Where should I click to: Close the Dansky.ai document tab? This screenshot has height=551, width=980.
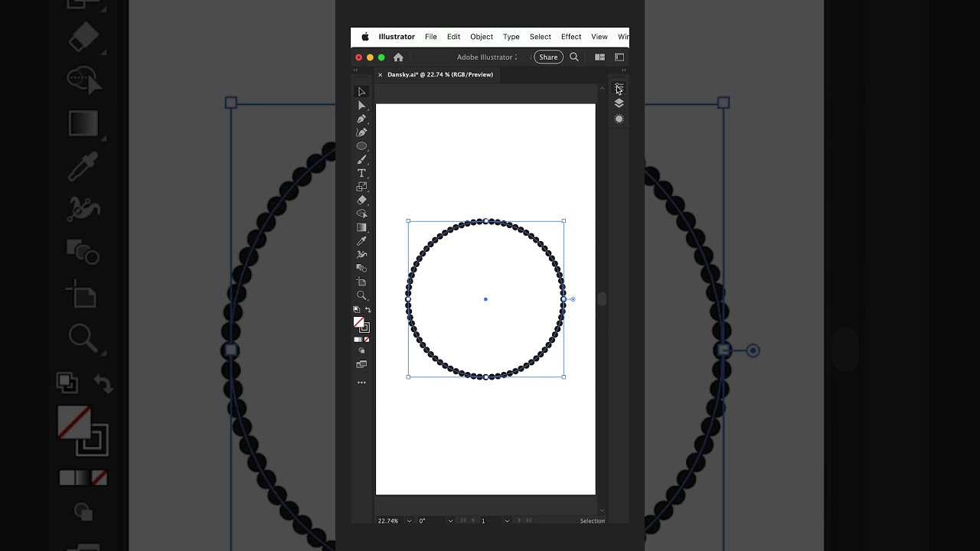pyautogui.click(x=380, y=75)
